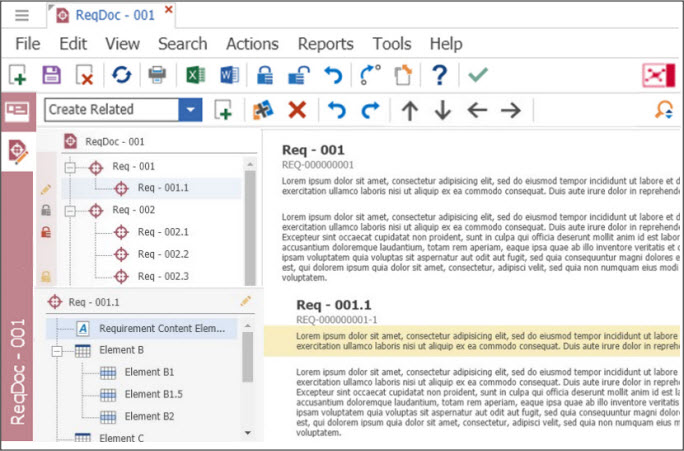This screenshot has width=684, height=451.
Task: Click the red X delete icon
Action: [x=297, y=110]
